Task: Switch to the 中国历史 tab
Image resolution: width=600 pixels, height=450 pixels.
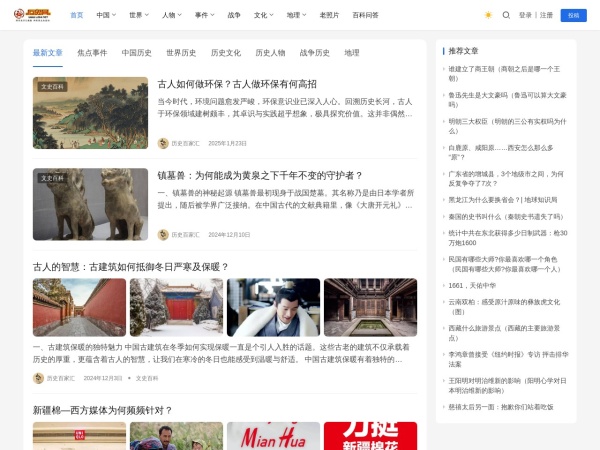Action: 137,53
